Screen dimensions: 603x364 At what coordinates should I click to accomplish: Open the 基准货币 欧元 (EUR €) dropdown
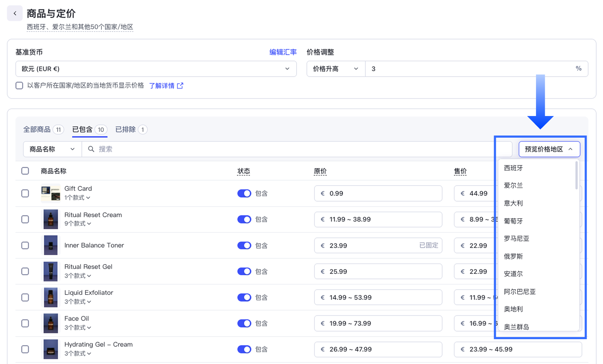(x=156, y=69)
